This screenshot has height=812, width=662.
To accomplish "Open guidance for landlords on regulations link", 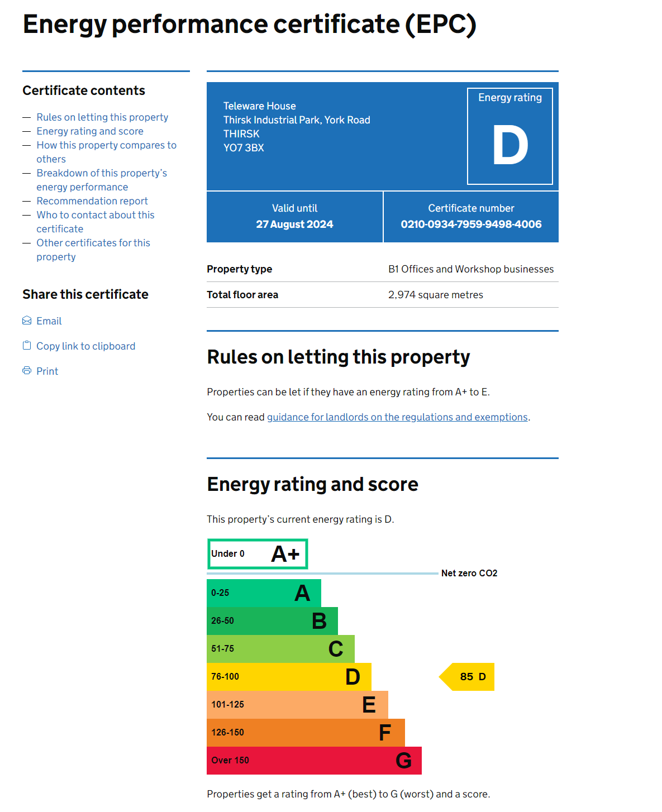I will [x=397, y=417].
